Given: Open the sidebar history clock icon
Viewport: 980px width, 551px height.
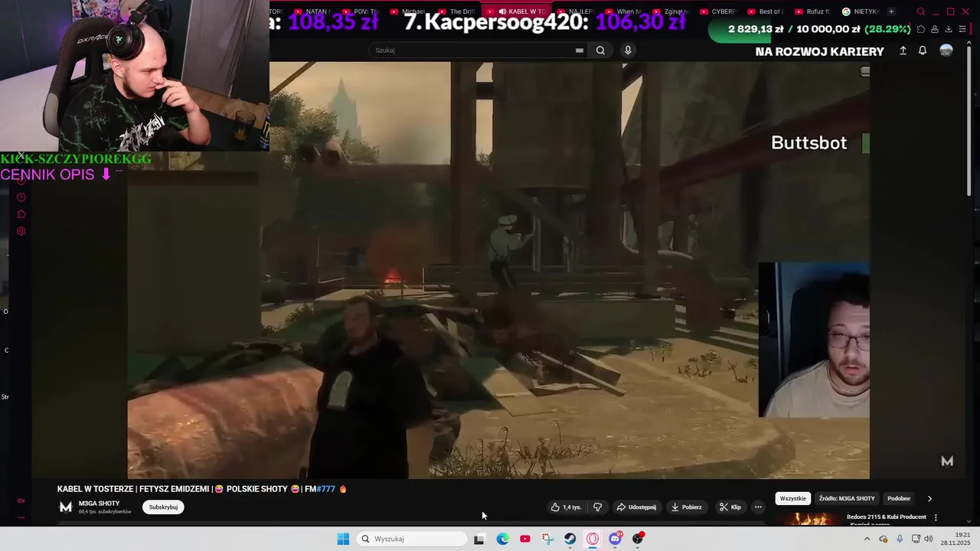Looking at the screenshot, I should tap(21, 197).
